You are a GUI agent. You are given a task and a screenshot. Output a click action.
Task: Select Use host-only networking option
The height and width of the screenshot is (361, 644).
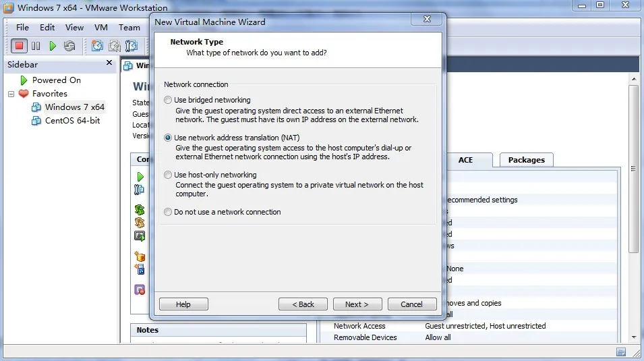click(167, 175)
